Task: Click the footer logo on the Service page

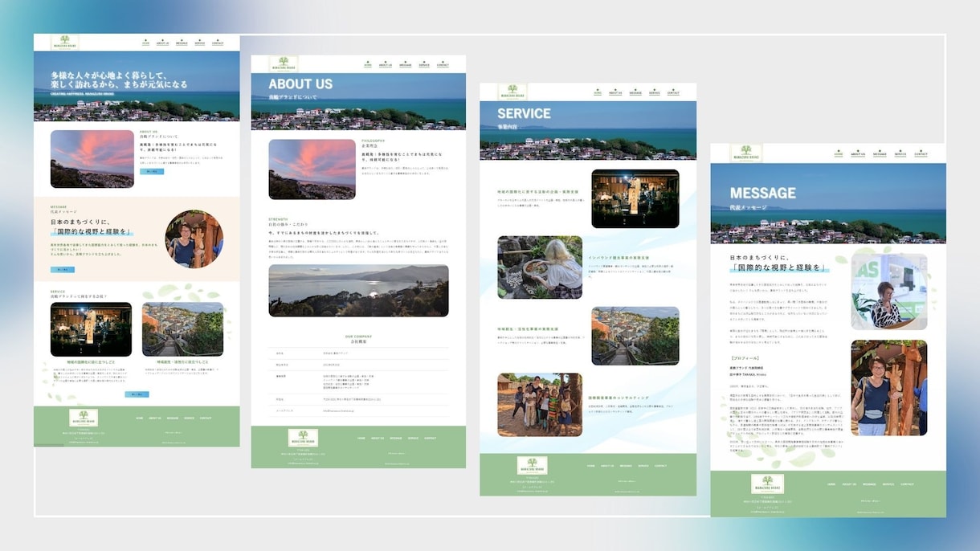Action: click(533, 467)
